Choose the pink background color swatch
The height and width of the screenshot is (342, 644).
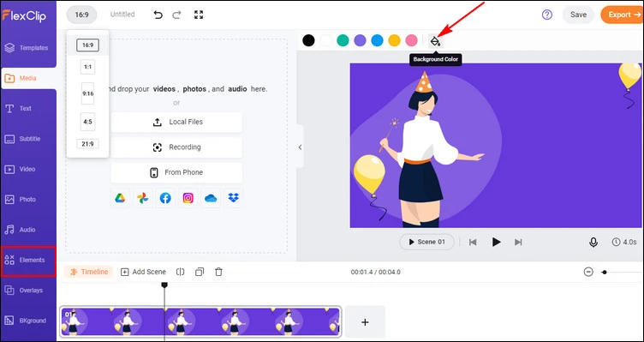(x=412, y=40)
